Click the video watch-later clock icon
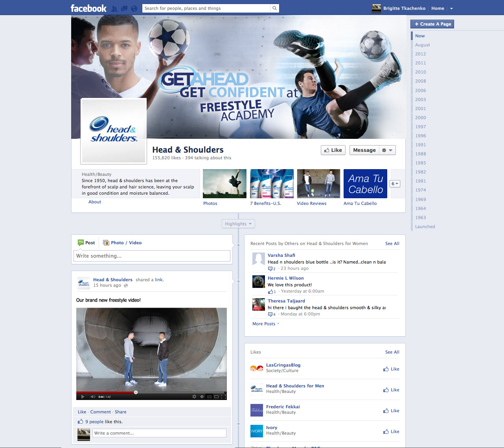This screenshot has width=504, height=448. pos(202,396)
